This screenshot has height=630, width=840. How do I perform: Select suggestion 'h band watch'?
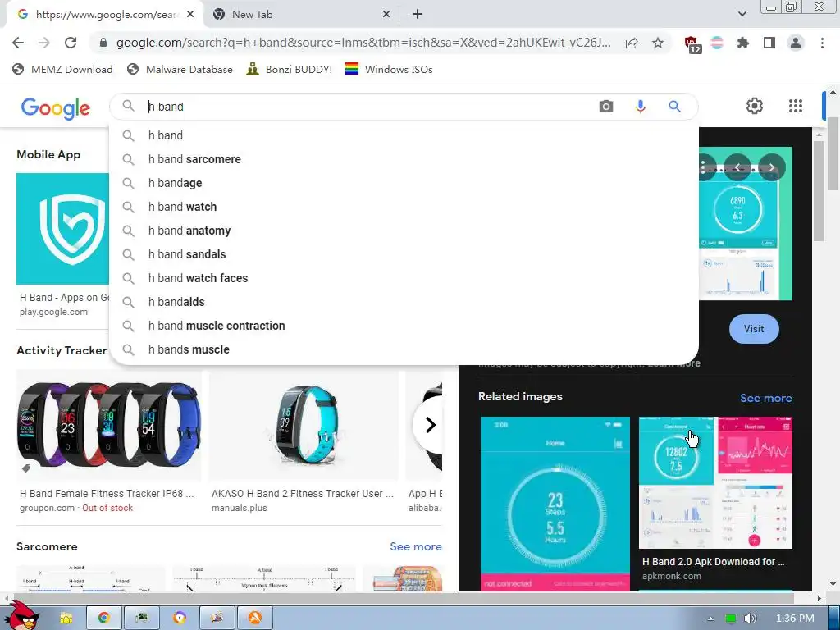[404, 207]
